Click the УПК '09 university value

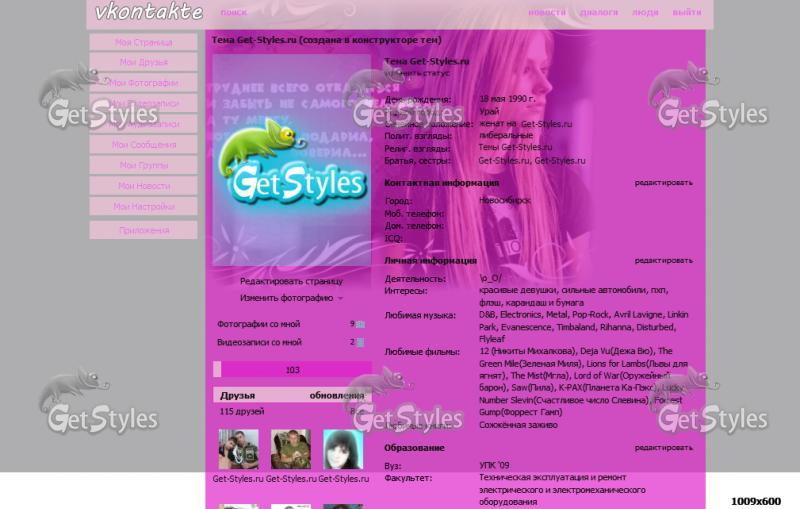tap(494, 465)
